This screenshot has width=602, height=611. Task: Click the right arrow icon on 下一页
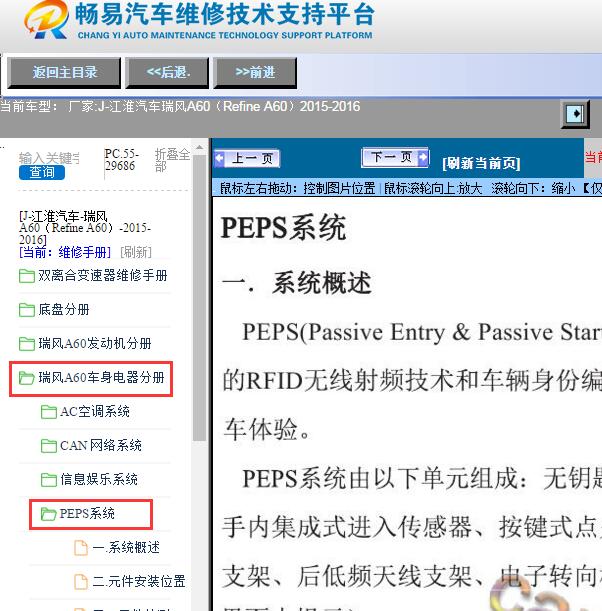[423, 157]
